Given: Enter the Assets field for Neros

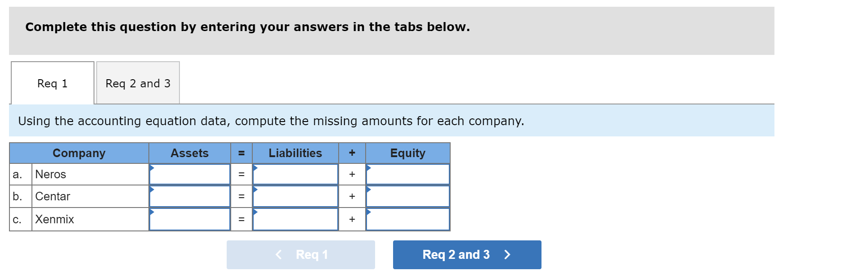Looking at the screenshot, I should click(191, 174).
